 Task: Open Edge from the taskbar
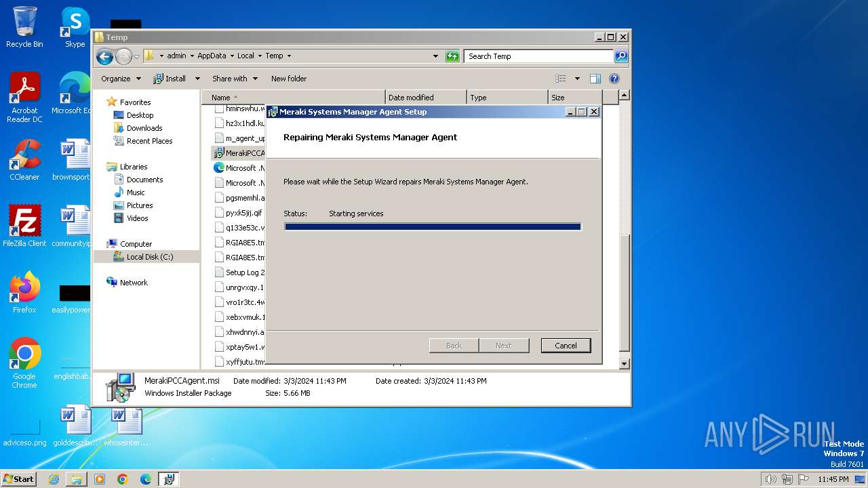(146, 479)
